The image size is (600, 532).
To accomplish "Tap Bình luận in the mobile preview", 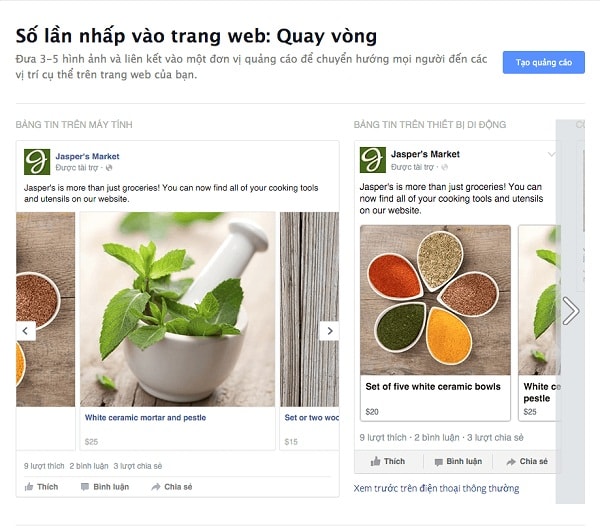I will click(x=458, y=462).
